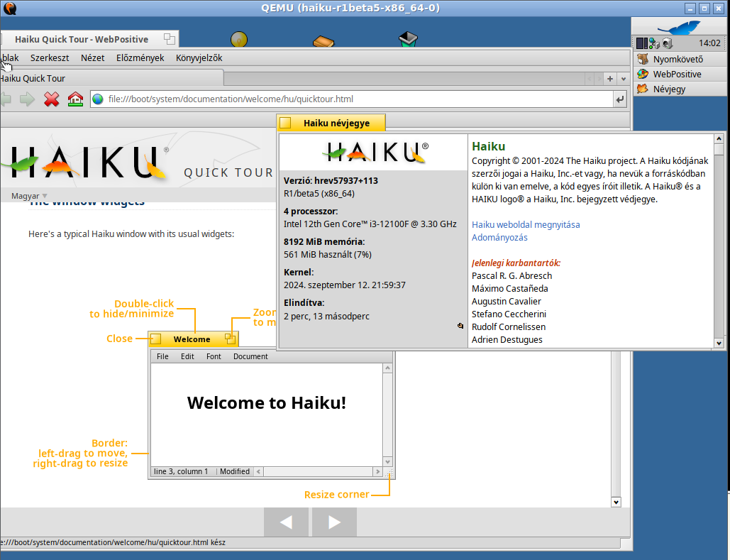This screenshot has height=560, width=730.
Task: Open the Könyvjelzők menu
Action: tap(199, 57)
